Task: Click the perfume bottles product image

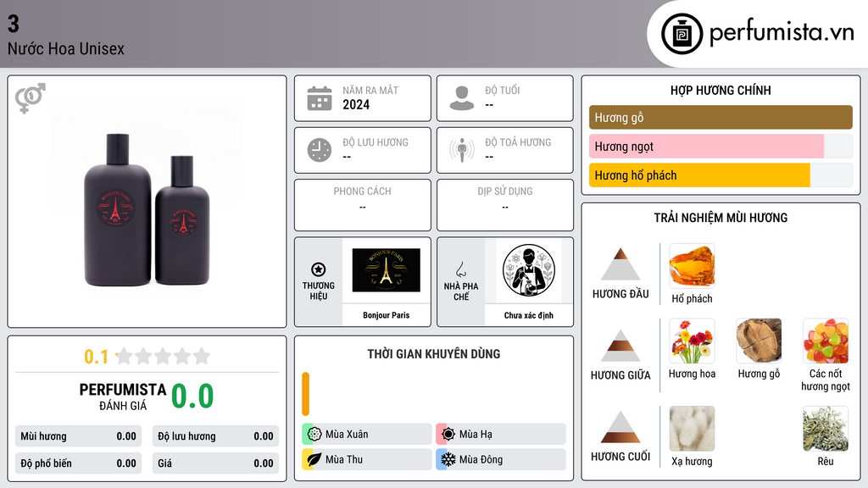Action: coord(147,209)
